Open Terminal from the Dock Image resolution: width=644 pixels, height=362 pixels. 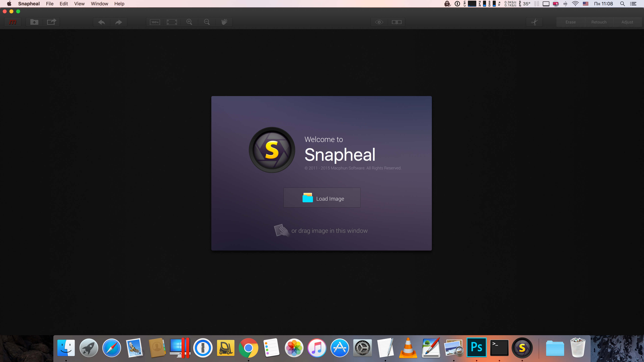[x=499, y=348]
